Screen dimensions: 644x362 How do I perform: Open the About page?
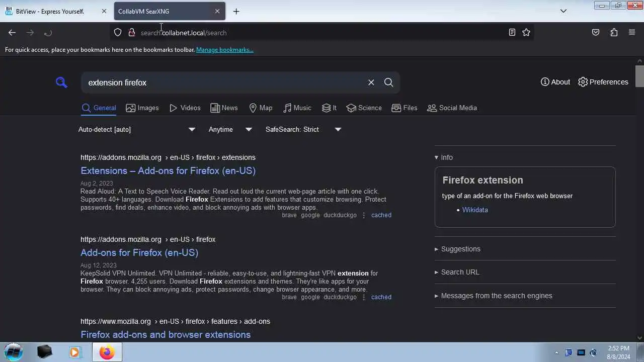click(555, 82)
